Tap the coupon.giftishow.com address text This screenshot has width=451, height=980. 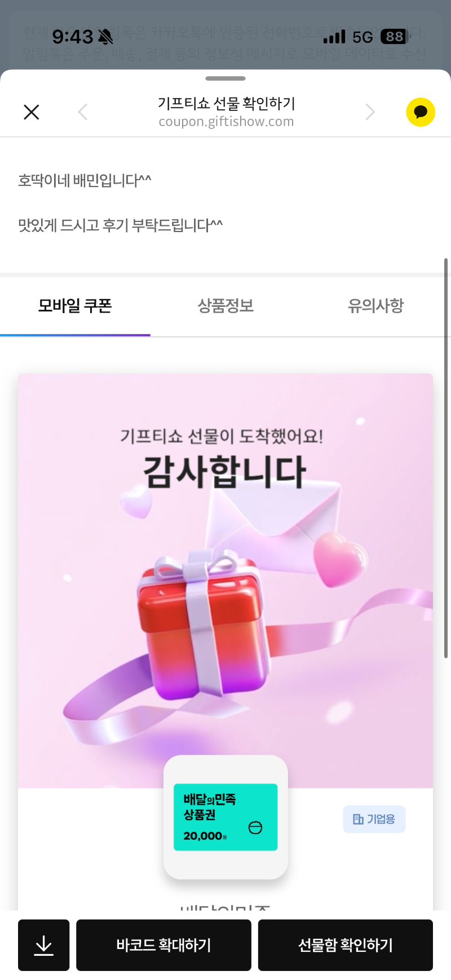(x=226, y=122)
